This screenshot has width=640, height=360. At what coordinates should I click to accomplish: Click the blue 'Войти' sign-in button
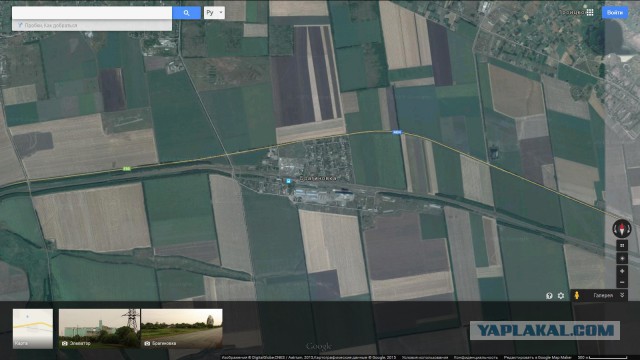(x=615, y=13)
